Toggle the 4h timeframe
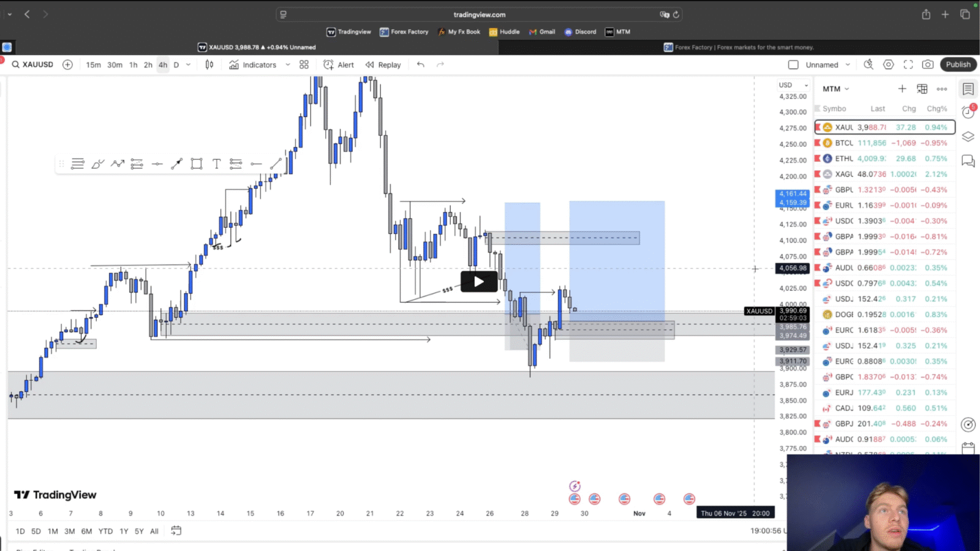980x551 pixels. point(163,65)
